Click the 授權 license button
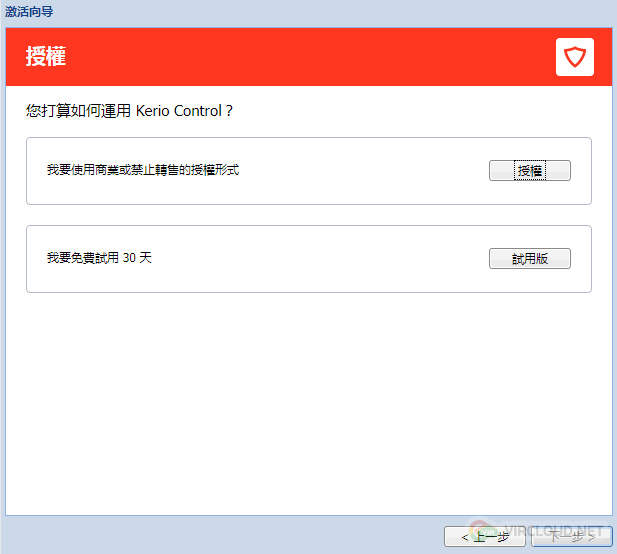617x554 pixels. point(530,170)
